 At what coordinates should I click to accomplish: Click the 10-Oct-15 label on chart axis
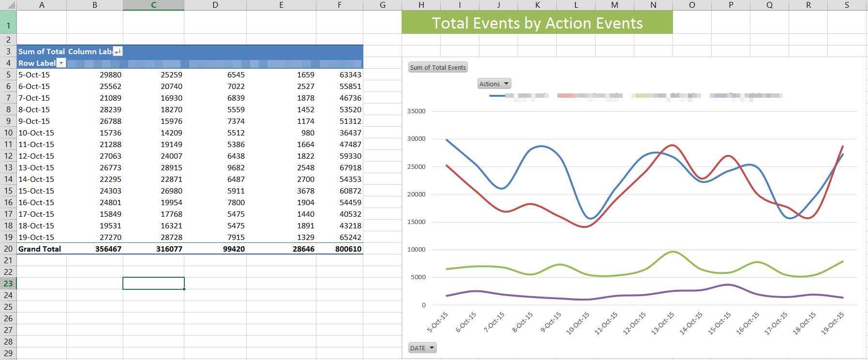[578, 323]
